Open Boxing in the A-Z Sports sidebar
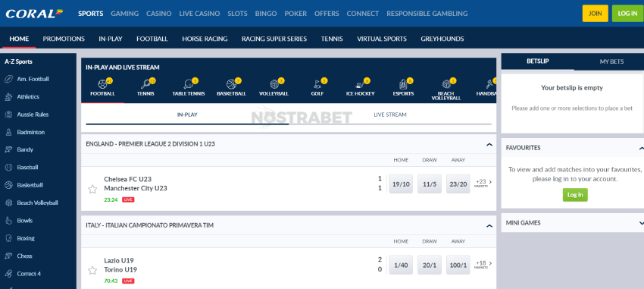 pyautogui.click(x=26, y=238)
